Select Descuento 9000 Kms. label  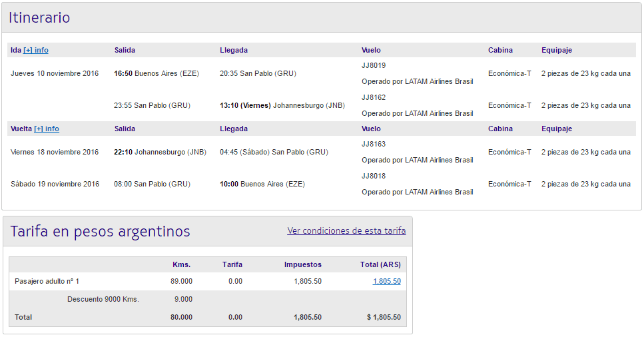[x=103, y=299]
